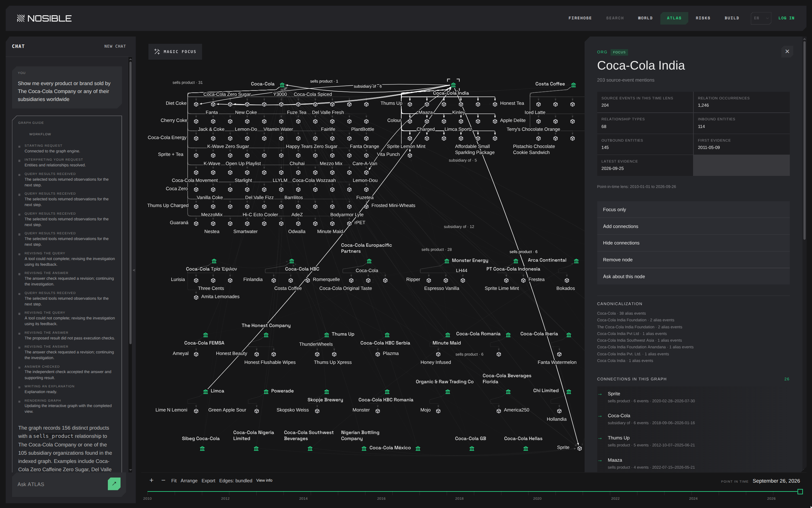
Task: Click the 2018 mark on timeline
Action: [x=459, y=498]
